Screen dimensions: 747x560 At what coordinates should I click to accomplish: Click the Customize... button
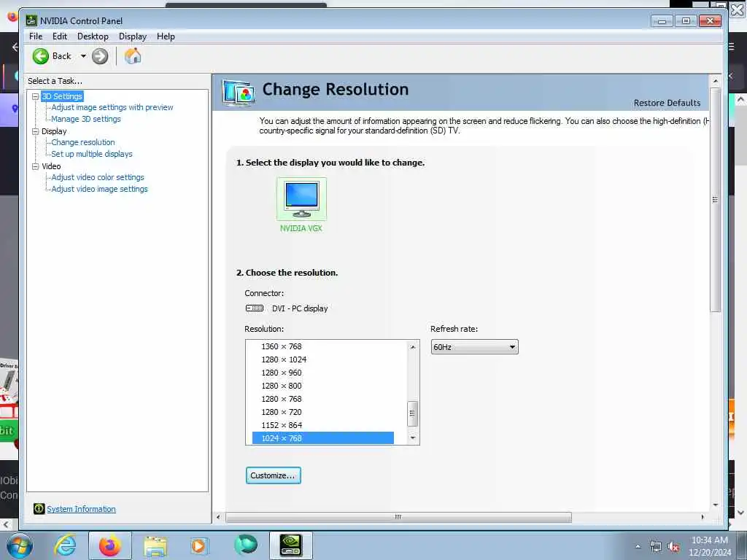(274, 475)
